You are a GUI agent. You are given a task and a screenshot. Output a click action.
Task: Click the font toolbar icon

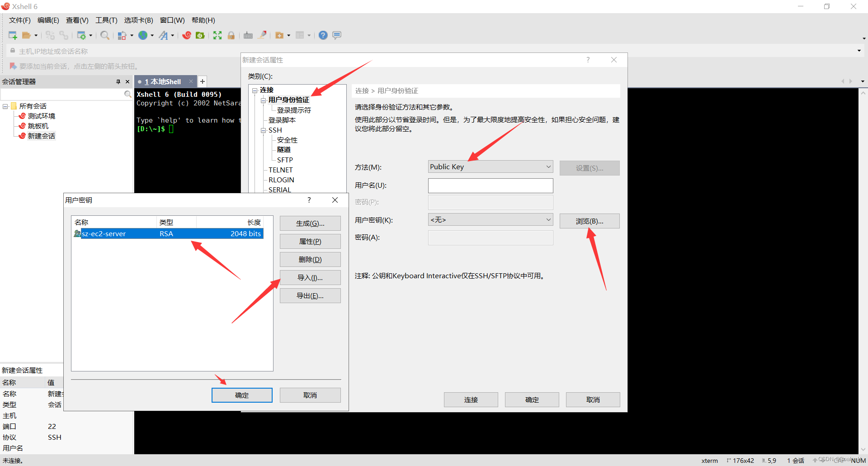click(163, 35)
